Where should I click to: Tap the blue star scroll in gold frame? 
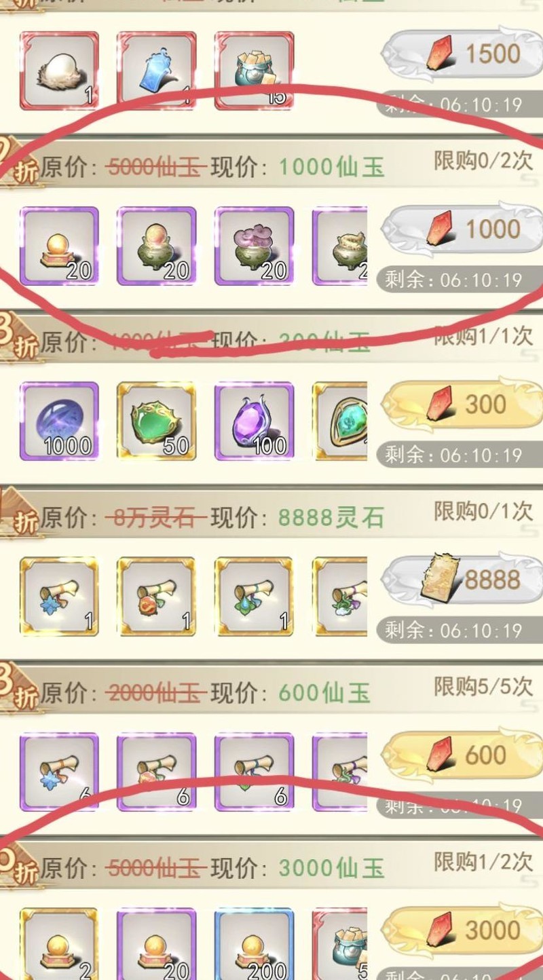coord(59,596)
